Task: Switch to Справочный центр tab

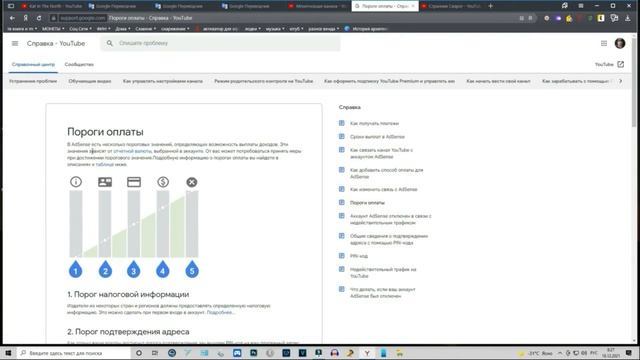Action: click(x=33, y=64)
